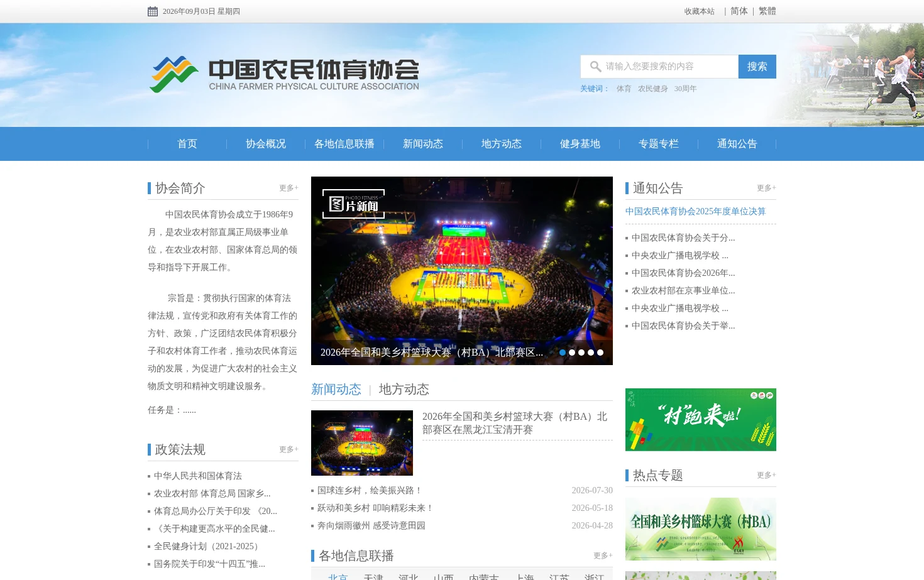
Task: Switch to the 新闻动态 tab
Action: [336, 389]
